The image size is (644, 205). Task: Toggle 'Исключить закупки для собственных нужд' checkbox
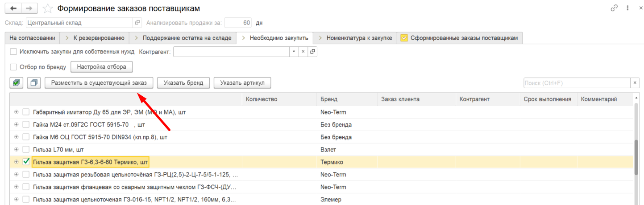click(13, 52)
